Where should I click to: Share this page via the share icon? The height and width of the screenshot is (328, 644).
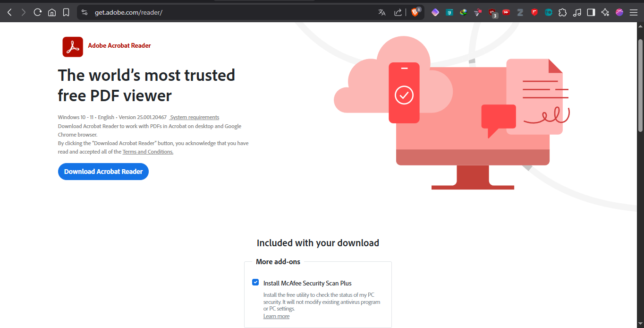click(x=398, y=12)
